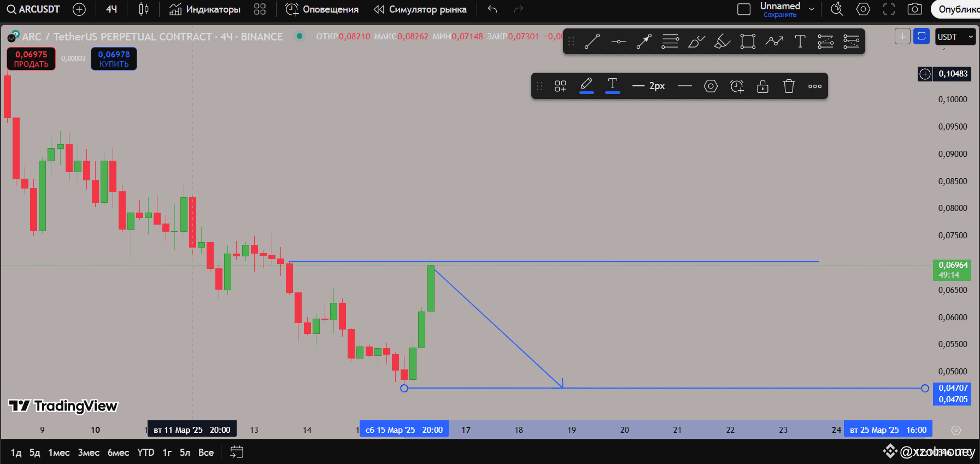Select the 5д date range
Viewport: 980px width, 464px height.
pyautogui.click(x=34, y=453)
